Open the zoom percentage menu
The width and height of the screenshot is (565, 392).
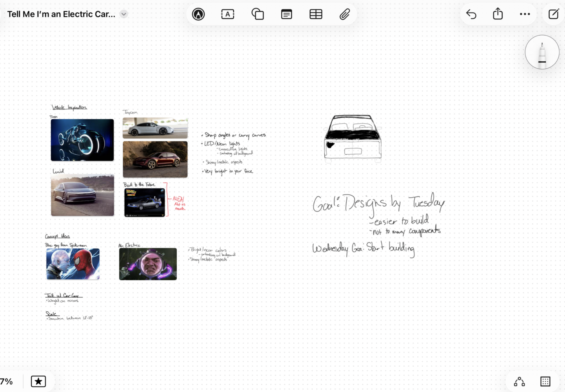pyautogui.click(x=6, y=382)
